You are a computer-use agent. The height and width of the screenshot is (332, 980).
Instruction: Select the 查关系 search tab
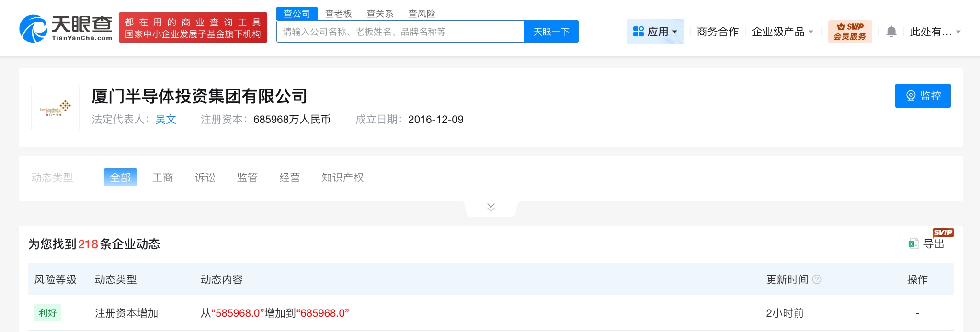[380, 13]
